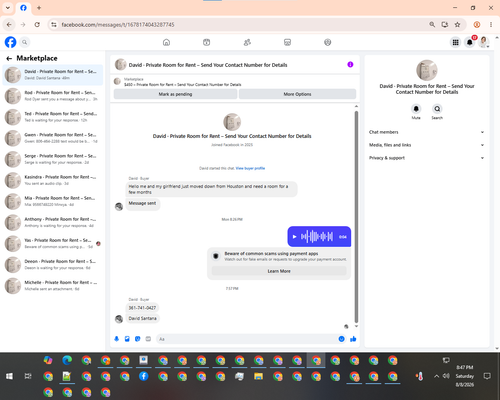500x400 pixels.
Task: Click phone number message 361-741-0427
Action: [142, 308]
